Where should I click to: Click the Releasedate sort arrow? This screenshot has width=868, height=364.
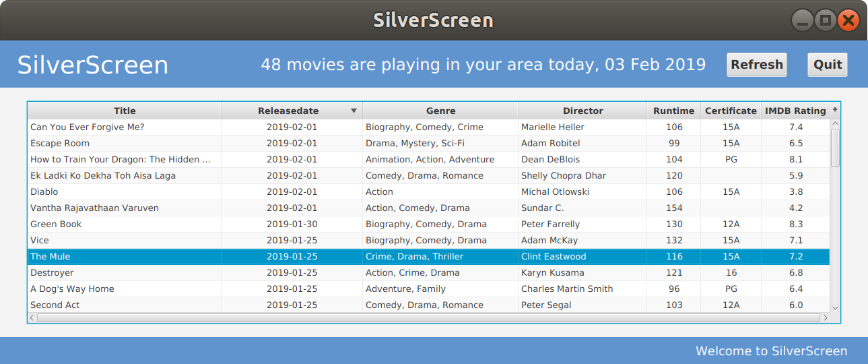[354, 111]
